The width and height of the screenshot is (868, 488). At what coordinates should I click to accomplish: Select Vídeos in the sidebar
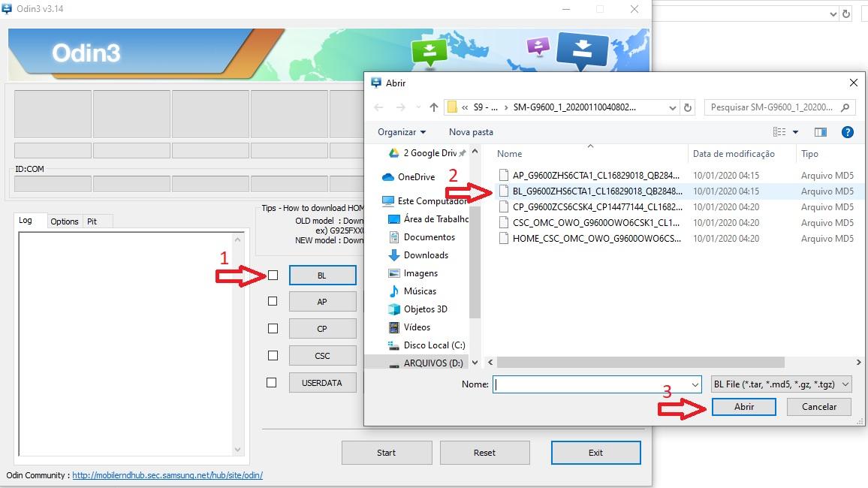(410, 327)
